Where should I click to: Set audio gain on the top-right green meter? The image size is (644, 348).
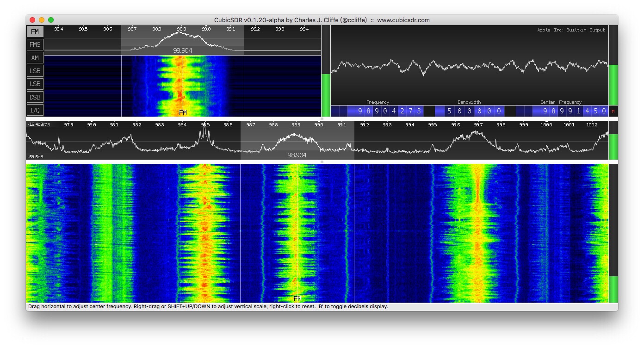tap(613, 65)
